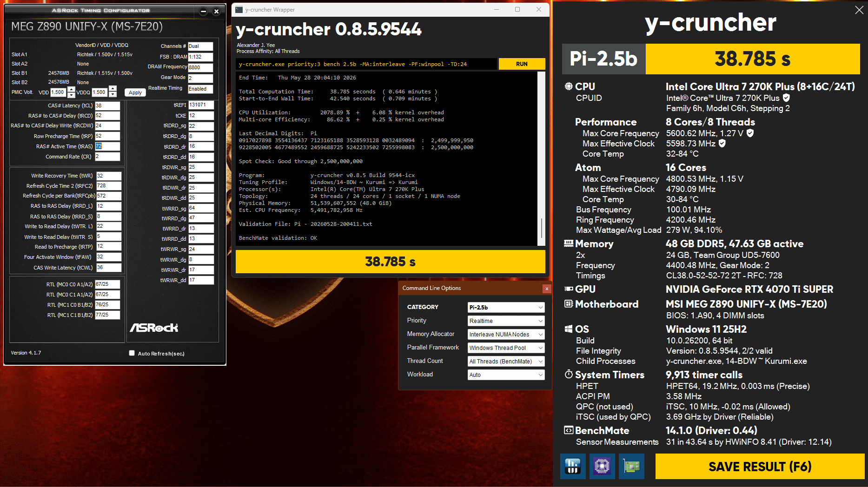Click the y-cruncher command line input field

pos(366,64)
